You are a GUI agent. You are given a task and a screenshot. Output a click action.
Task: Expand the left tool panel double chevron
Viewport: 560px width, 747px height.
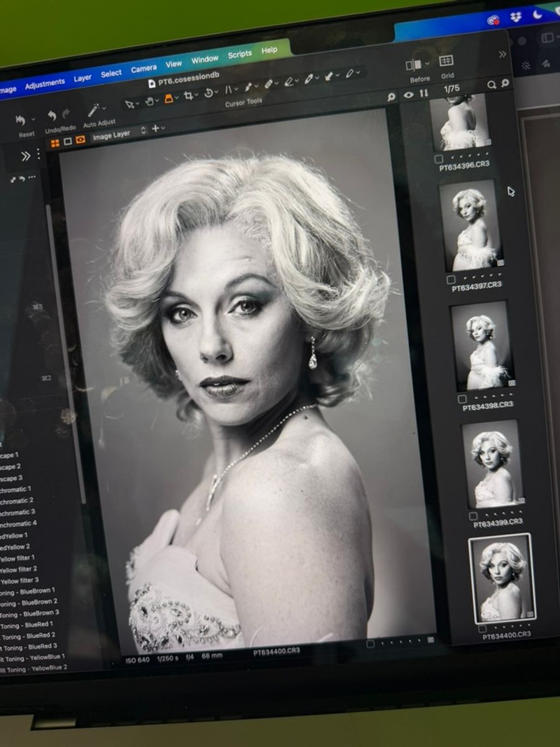26,156
